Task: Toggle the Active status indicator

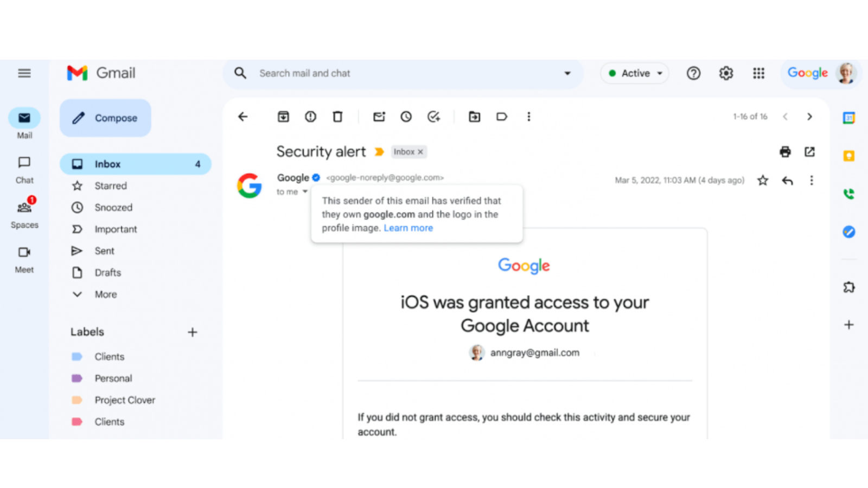Action: point(634,73)
